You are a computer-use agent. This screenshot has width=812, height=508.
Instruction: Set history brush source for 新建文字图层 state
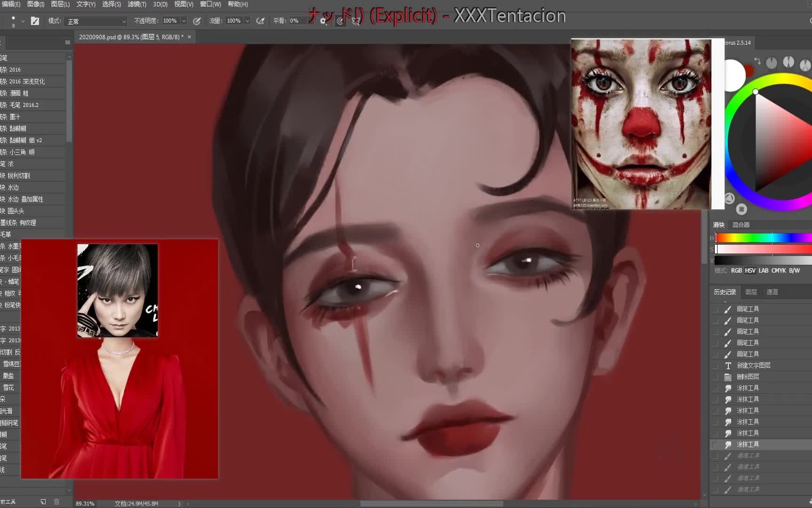(x=716, y=365)
